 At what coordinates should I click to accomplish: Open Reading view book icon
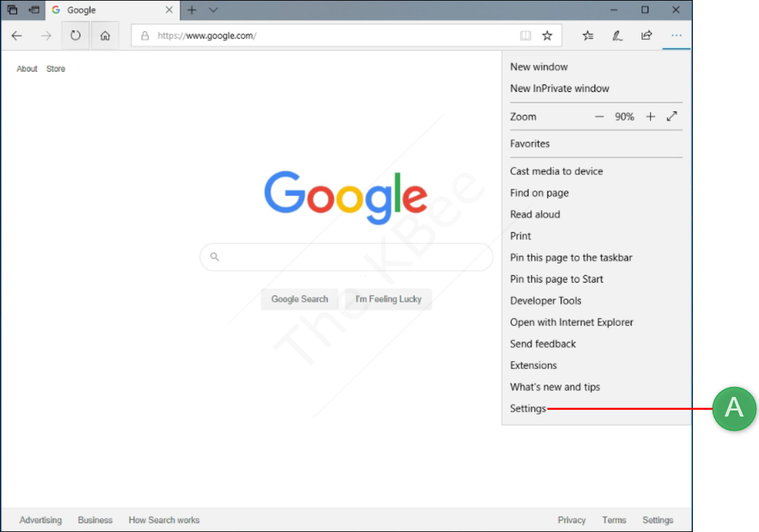pyautogui.click(x=525, y=35)
